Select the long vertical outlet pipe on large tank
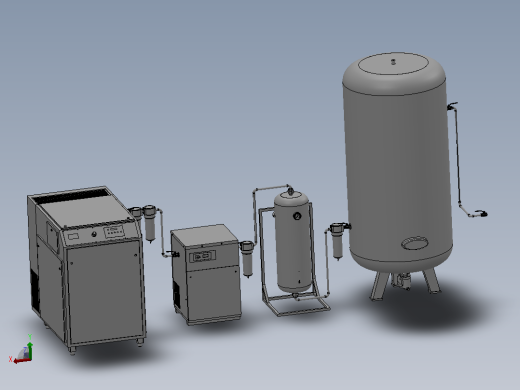 pos(457,155)
